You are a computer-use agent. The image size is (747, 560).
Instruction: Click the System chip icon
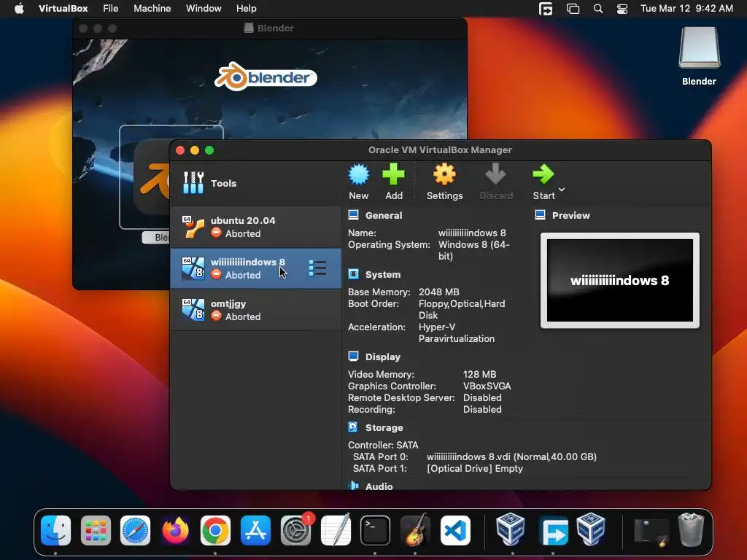coord(354,274)
